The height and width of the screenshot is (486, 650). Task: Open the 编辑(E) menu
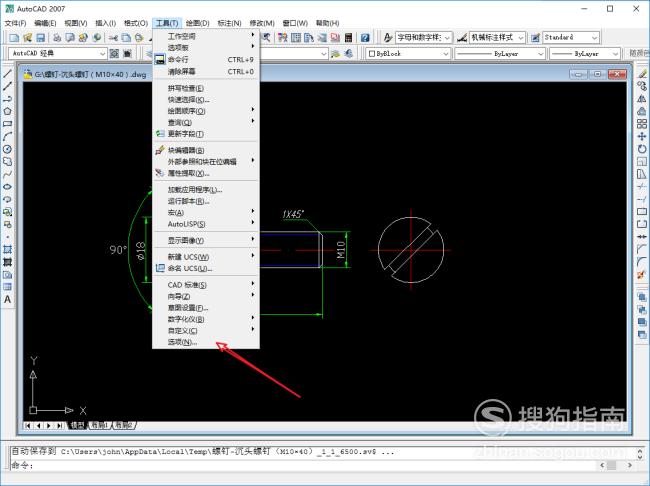point(45,23)
